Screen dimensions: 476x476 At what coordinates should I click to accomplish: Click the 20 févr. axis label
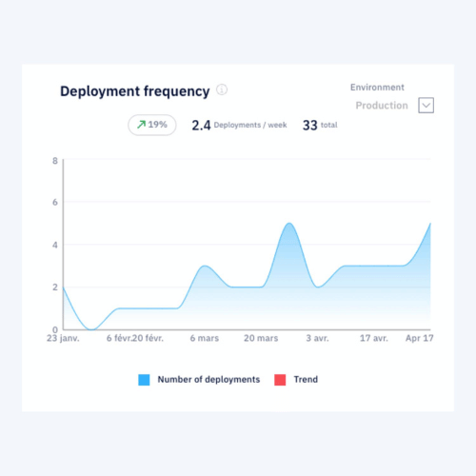(148, 338)
